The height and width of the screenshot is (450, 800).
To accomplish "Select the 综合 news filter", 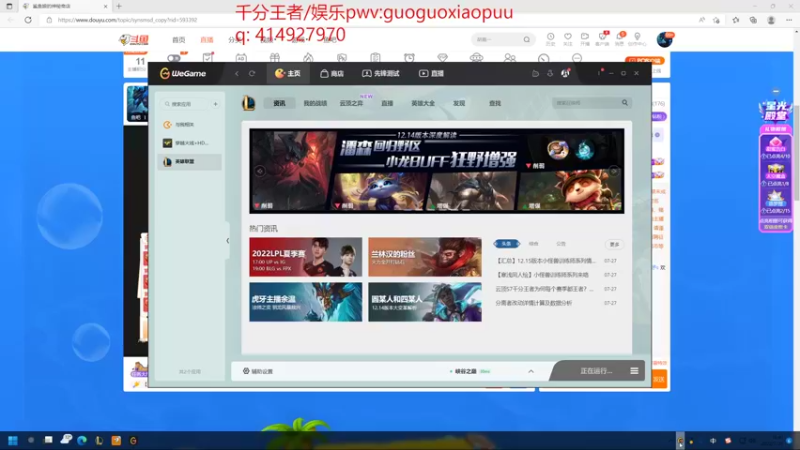I will 534,244.
